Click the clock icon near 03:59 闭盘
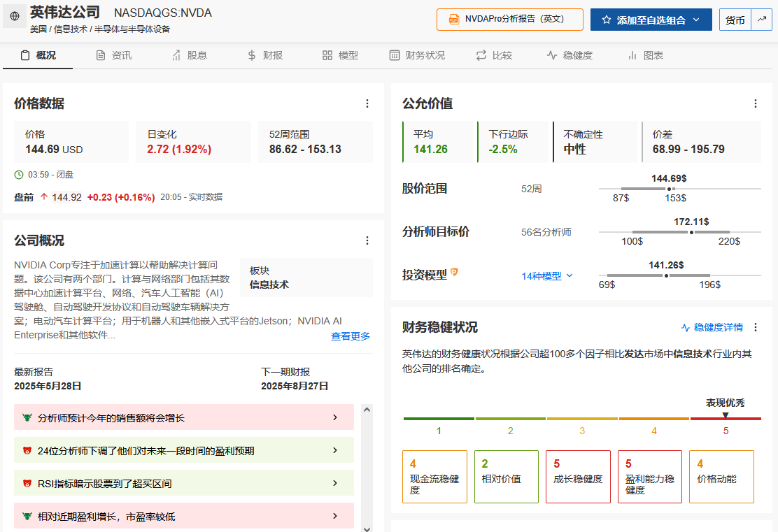 [x=19, y=175]
